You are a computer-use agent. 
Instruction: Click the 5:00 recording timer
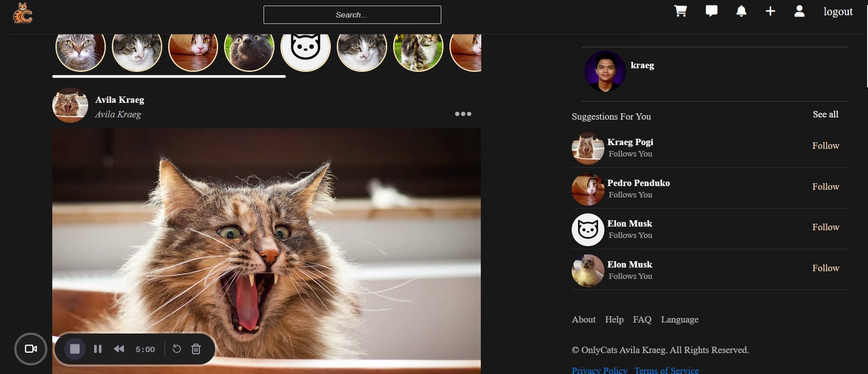point(145,349)
